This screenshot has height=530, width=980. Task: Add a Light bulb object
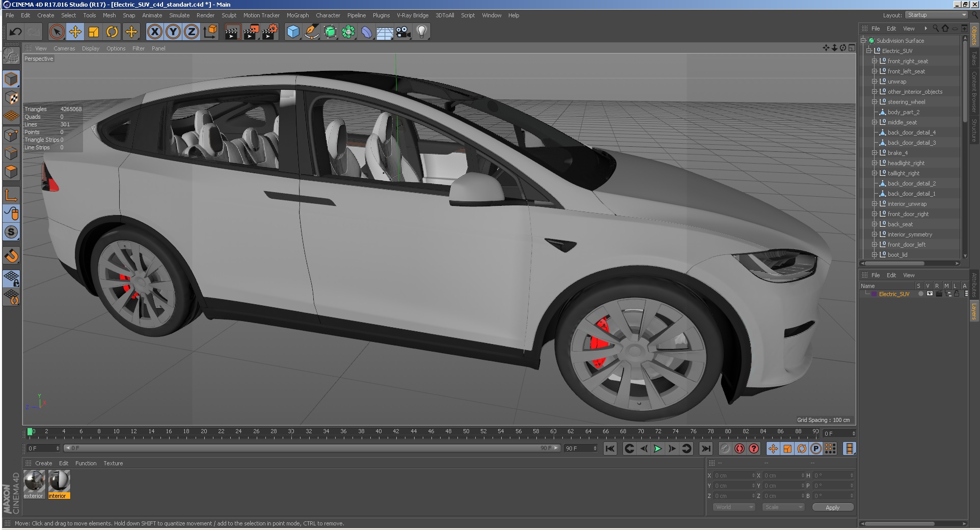tap(422, 32)
